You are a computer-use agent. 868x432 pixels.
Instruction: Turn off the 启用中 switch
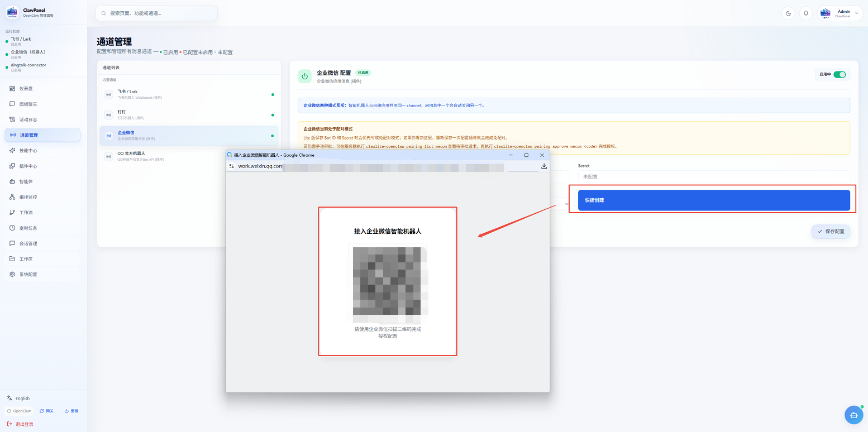click(840, 74)
